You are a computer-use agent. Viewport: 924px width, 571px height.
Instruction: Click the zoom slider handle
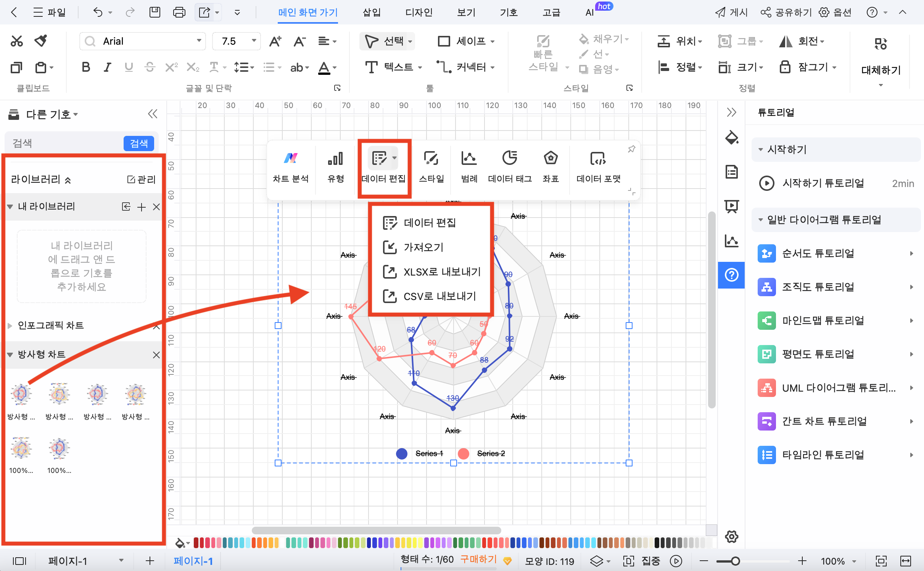(735, 561)
